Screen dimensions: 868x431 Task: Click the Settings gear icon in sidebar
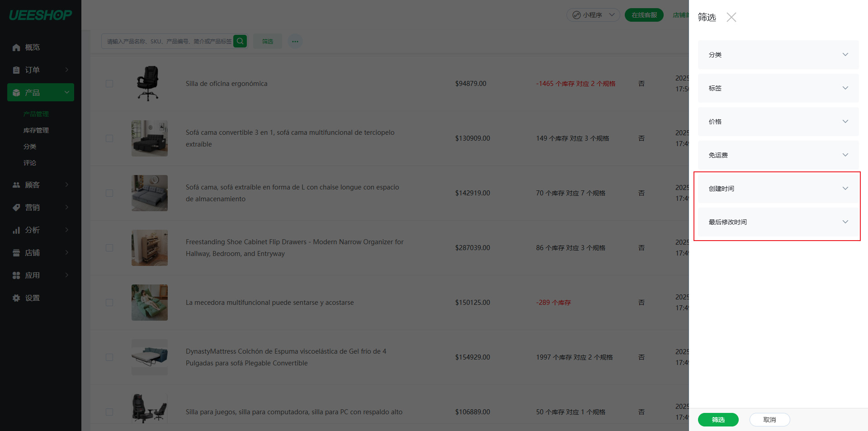click(16, 298)
